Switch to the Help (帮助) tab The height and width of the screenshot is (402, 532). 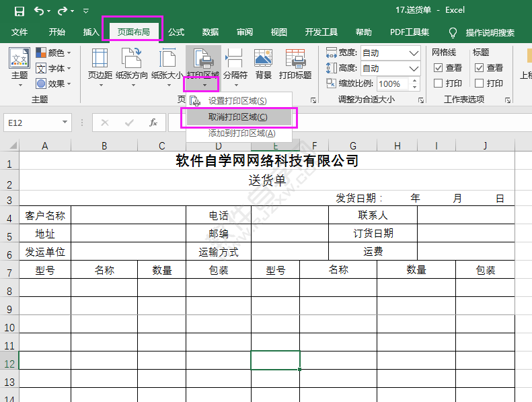[364, 32]
